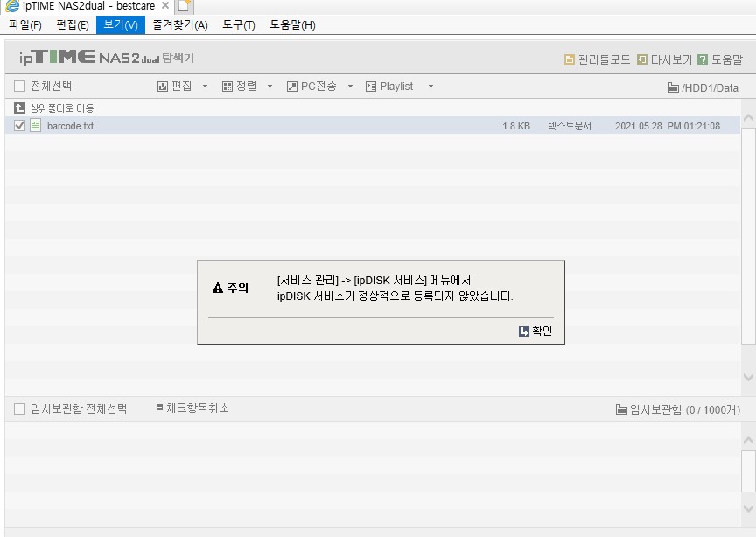
Task: Toggle the 임시보관함 전체선택 checkbox
Action: pyautogui.click(x=20, y=409)
